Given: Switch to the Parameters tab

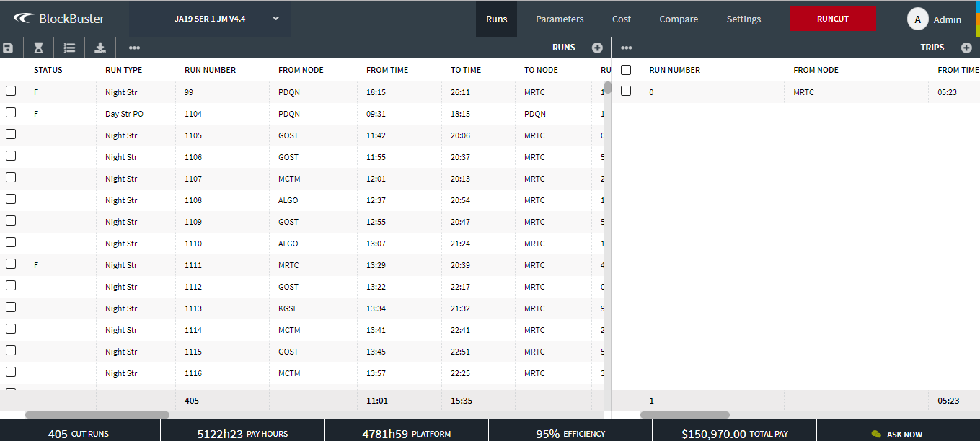Looking at the screenshot, I should pyautogui.click(x=560, y=19).
